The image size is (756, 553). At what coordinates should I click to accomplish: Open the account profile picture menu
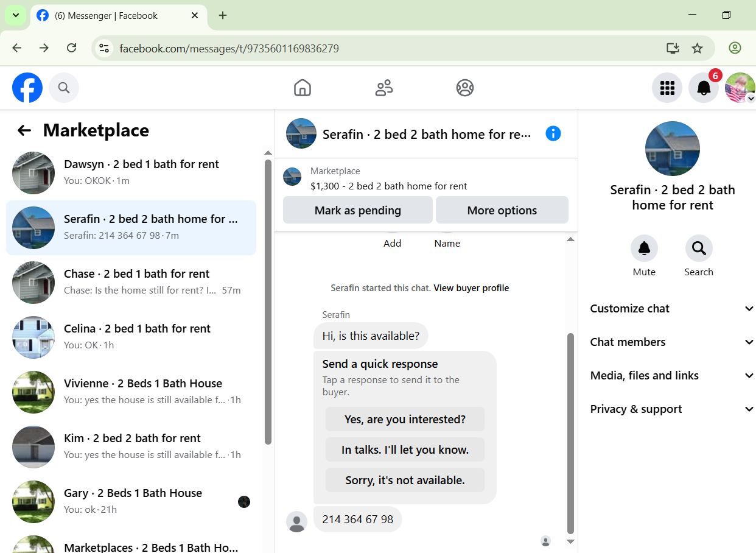pyautogui.click(x=740, y=88)
